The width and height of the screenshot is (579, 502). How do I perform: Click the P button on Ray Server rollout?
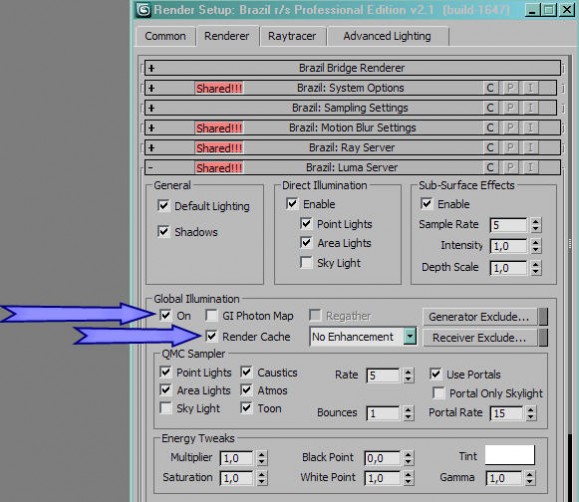click(x=510, y=148)
